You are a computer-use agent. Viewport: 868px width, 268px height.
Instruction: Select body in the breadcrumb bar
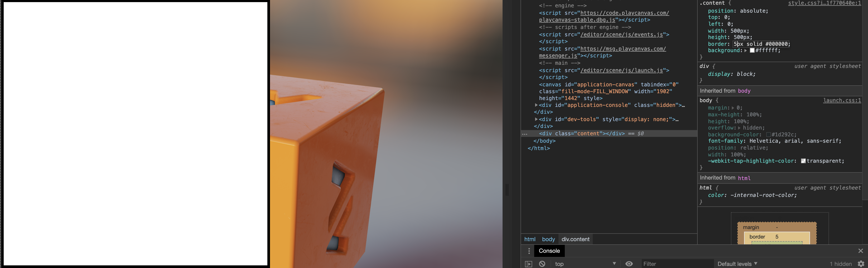click(548, 239)
